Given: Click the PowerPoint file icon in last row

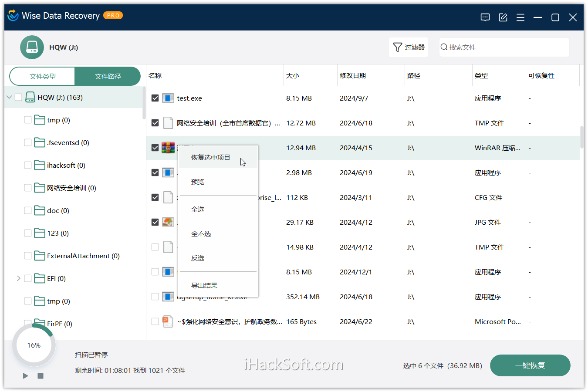Looking at the screenshot, I should 168,321.
